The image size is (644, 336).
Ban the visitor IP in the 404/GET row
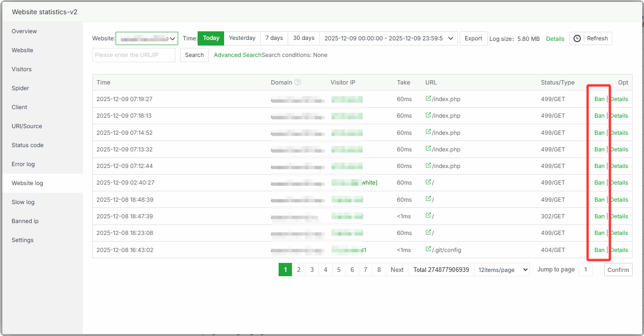[x=599, y=250]
